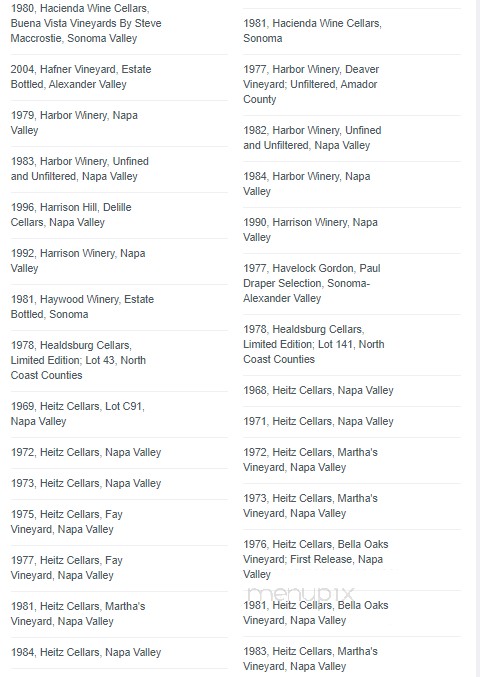
Task: Click 1990 Harrison Winery Napa Valley item
Action: (x=310, y=230)
